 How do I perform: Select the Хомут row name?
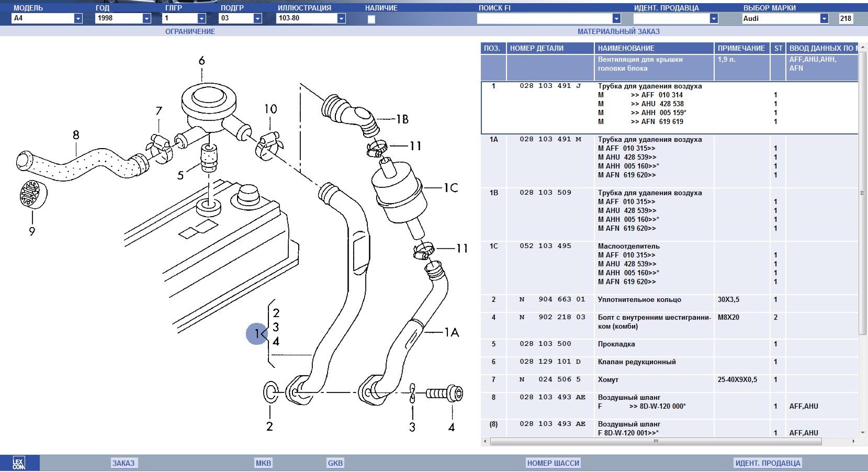tap(608, 380)
